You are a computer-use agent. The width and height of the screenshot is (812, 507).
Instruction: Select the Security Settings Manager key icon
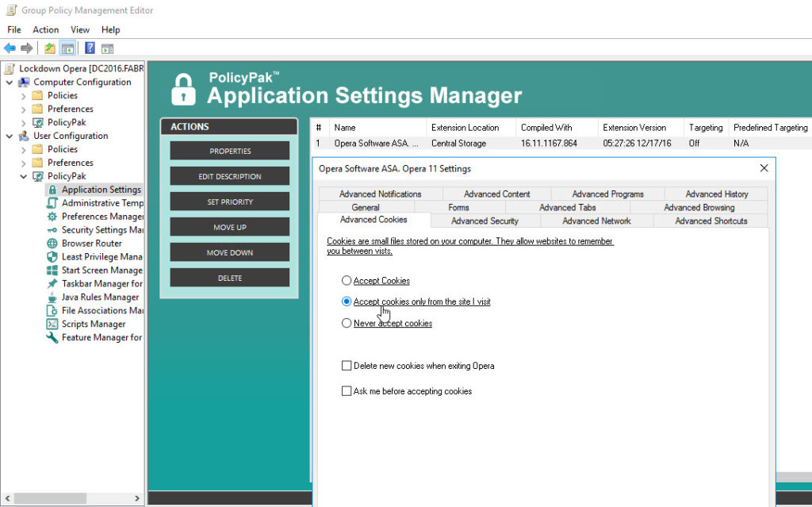[52, 230]
